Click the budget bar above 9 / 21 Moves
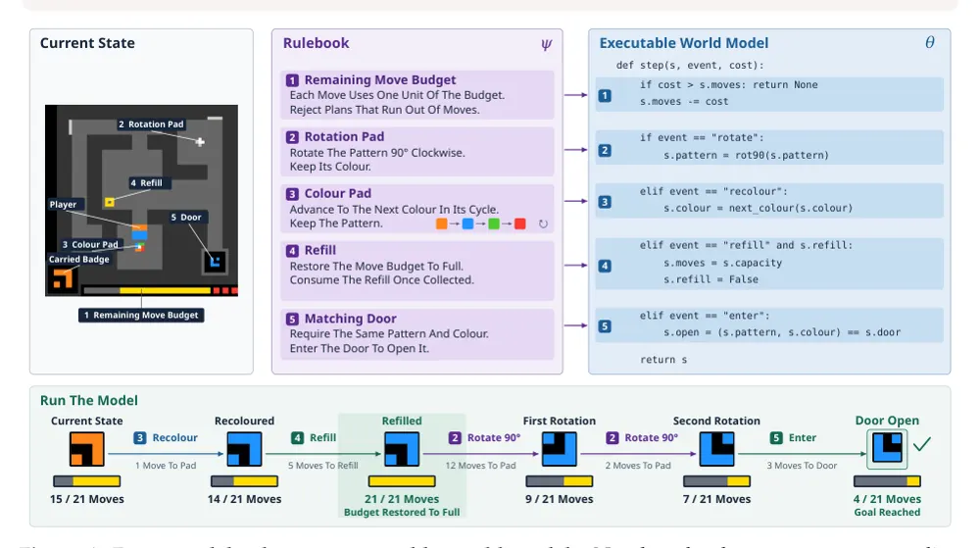This screenshot has width=980, height=548. pos(560,481)
